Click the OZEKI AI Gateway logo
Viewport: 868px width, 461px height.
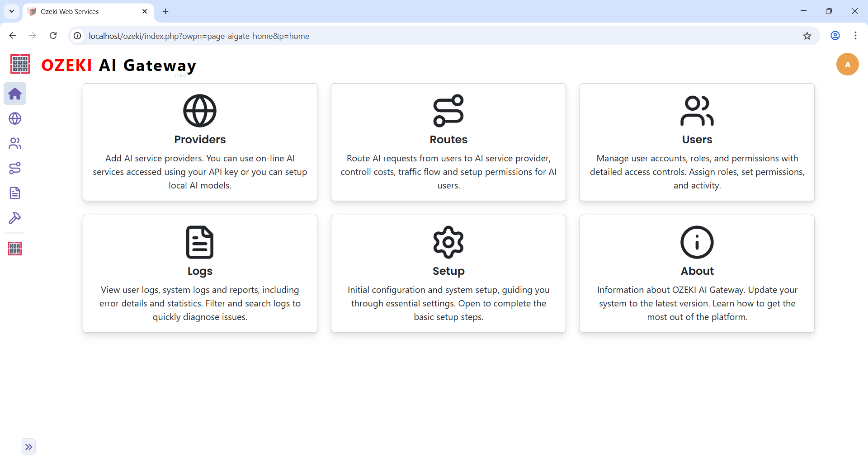(104, 65)
